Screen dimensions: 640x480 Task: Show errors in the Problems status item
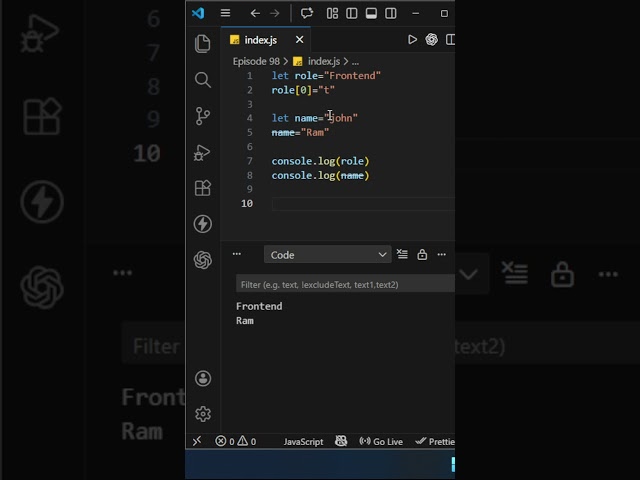pos(224,441)
